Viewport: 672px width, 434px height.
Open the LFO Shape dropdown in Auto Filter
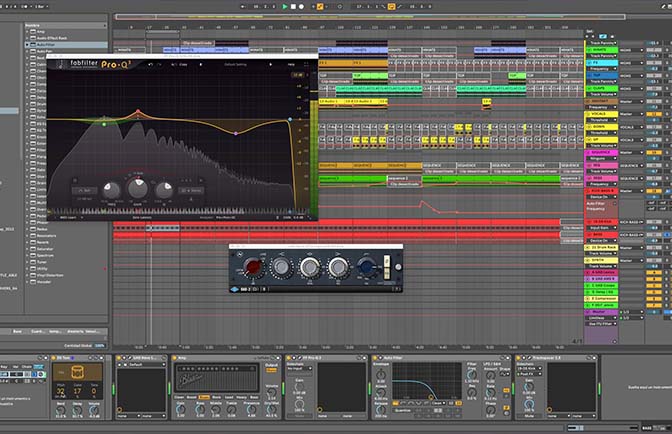tap(504, 374)
